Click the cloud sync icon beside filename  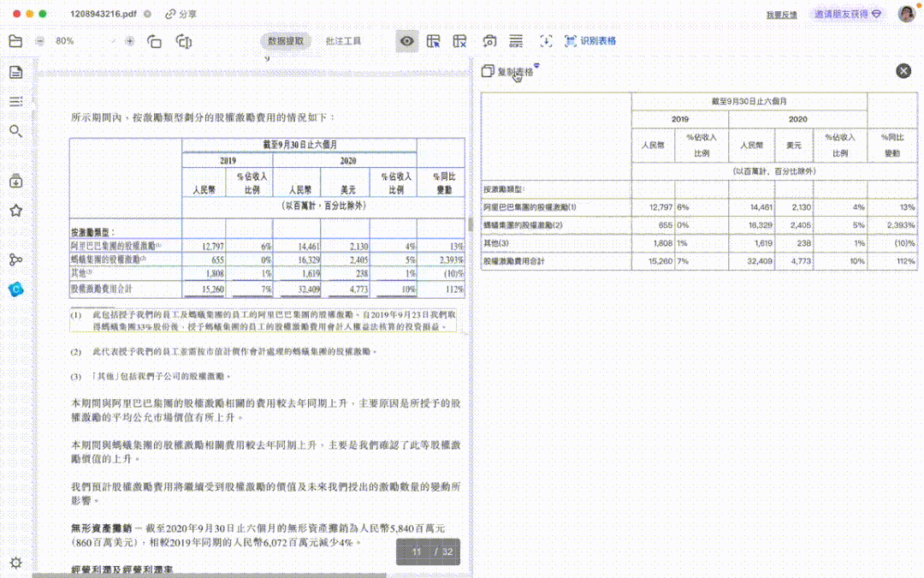point(147,14)
